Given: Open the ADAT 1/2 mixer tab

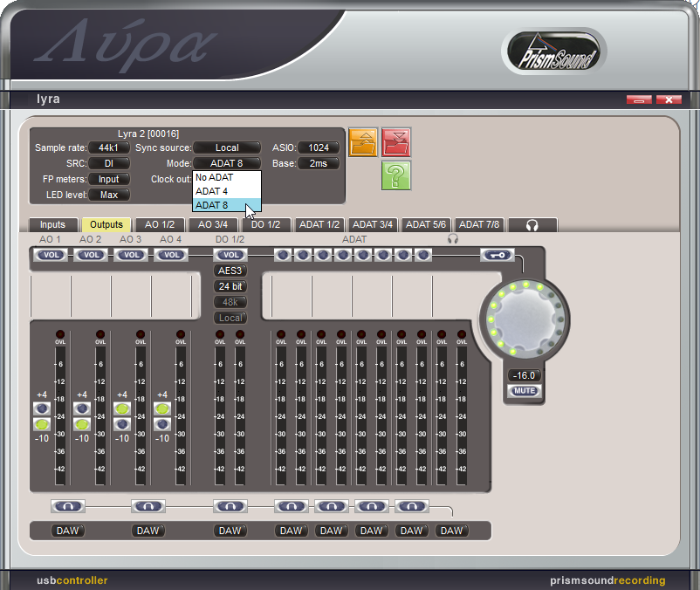Looking at the screenshot, I should [319, 224].
